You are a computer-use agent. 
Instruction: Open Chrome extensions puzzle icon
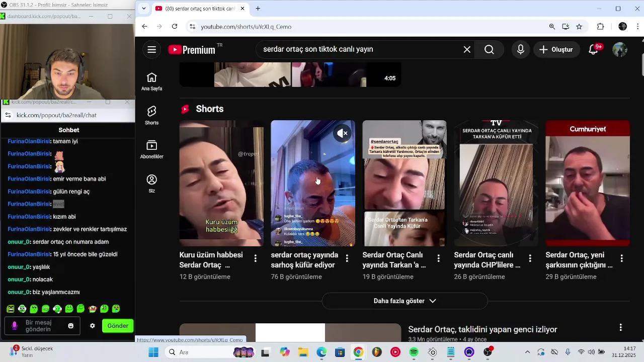(x=600, y=27)
